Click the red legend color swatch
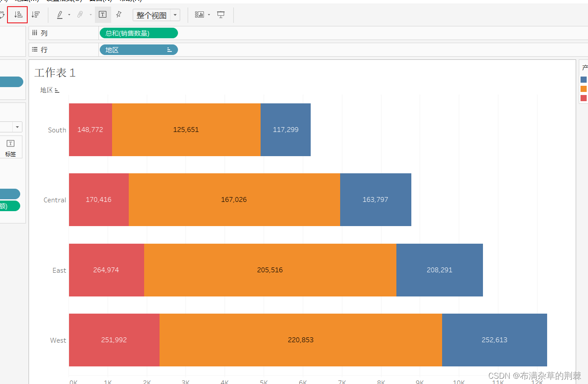Image resolution: width=588 pixels, height=384 pixels. (x=584, y=98)
